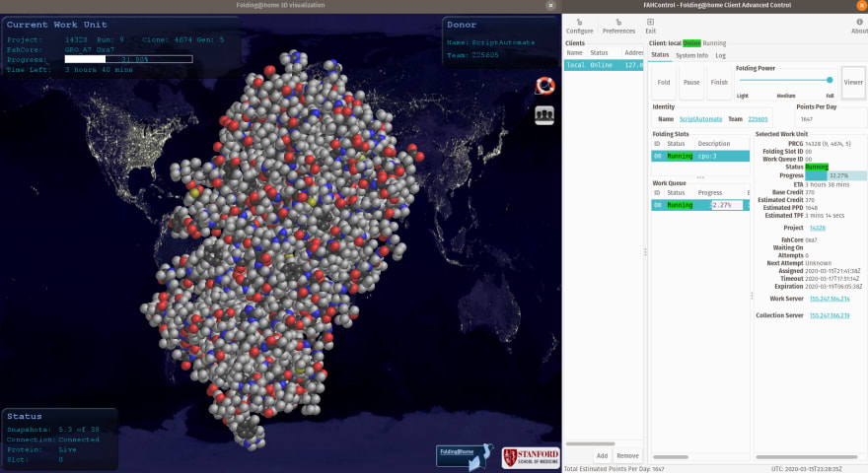Click the Folding Slots ID column header
This screenshot has width=868, height=473.
click(657, 143)
